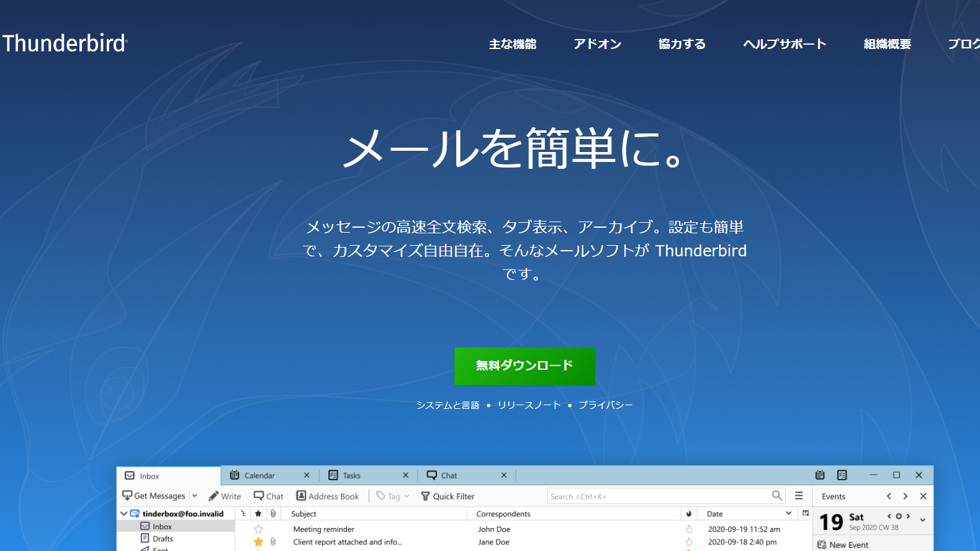Open ヘルプサポート in the navigation
The image size is (980, 551).
click(784, 44)
